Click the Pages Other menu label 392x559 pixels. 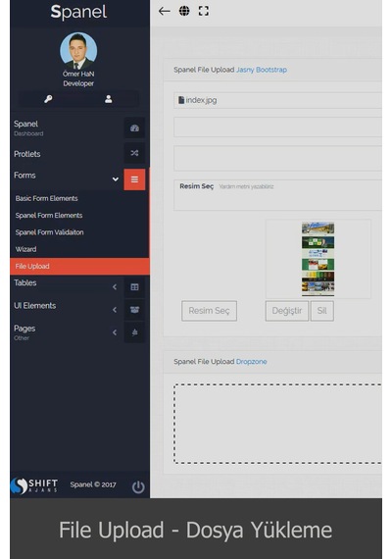(x=24, y=331)
